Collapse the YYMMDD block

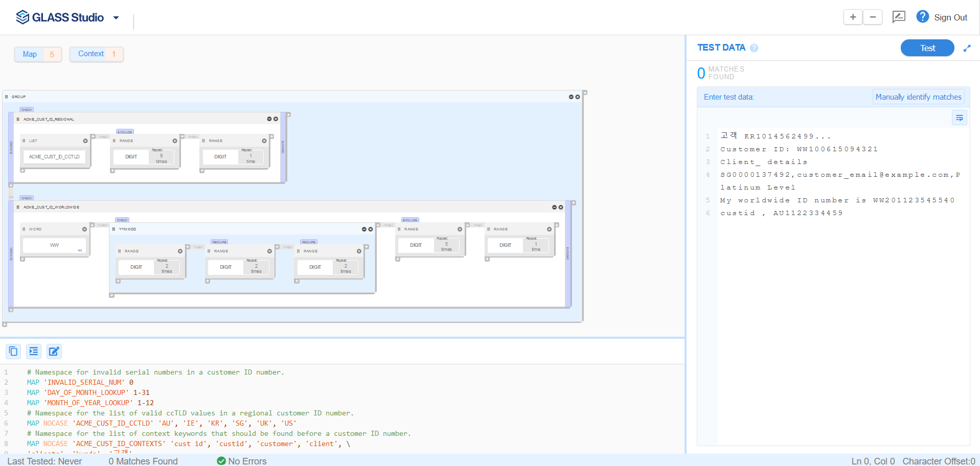pyautogui.click(x=364, y=229)
